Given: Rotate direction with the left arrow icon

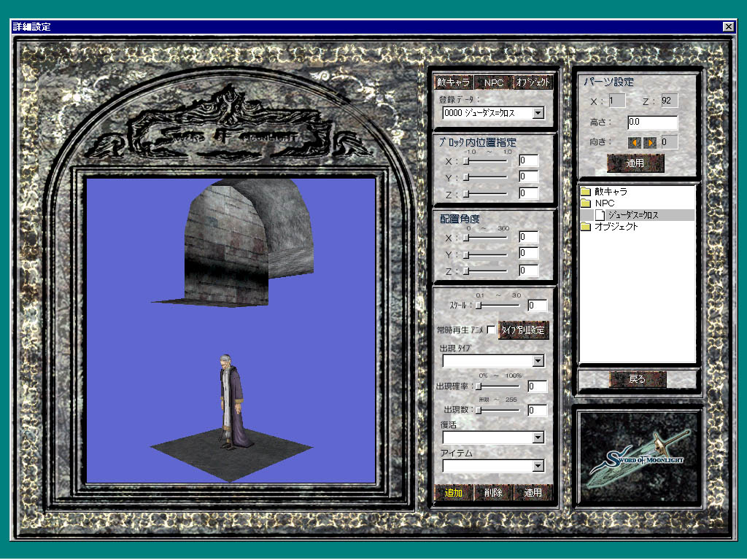Looking at the screenshot, I should [x=634, y=142].
